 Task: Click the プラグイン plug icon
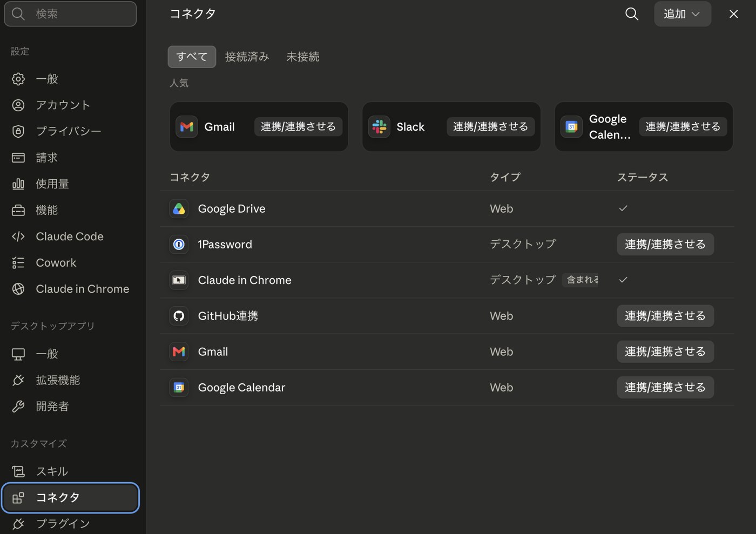pos(18,524)
